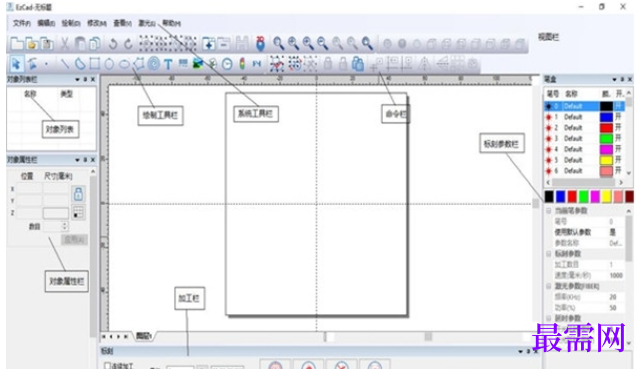Open the 帮助 menu
The image size is (644, 369).
coord(171,23)
